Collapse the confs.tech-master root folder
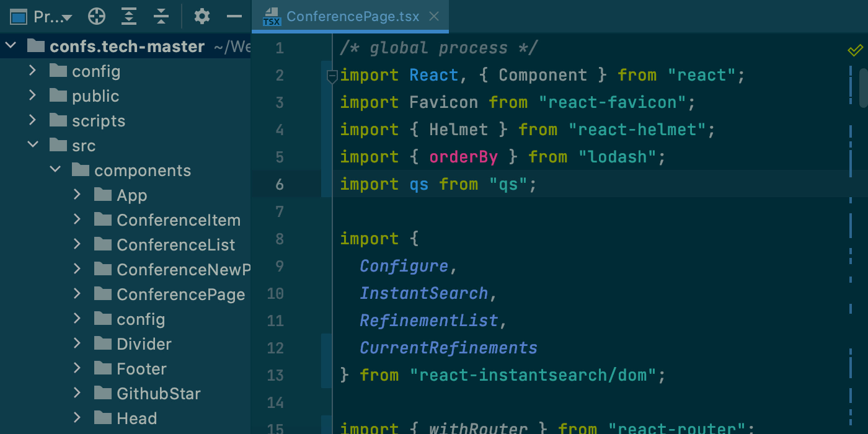Screen dimensions: 868x434 click(11, 46)
